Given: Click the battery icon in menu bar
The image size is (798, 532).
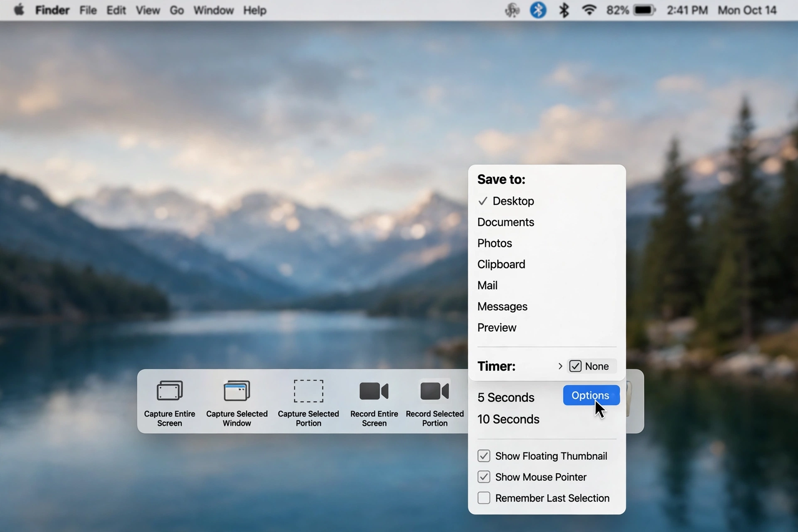Looking at the screenshot, I should point(644,10).
